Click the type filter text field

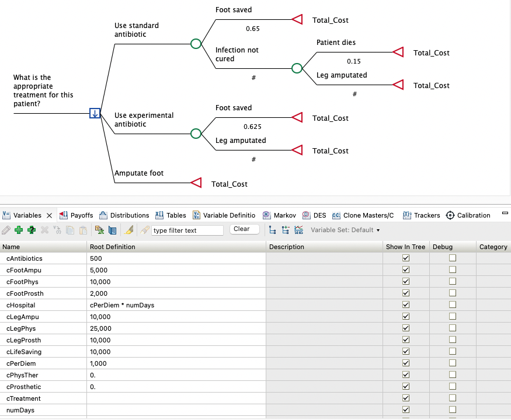[188, 230]
